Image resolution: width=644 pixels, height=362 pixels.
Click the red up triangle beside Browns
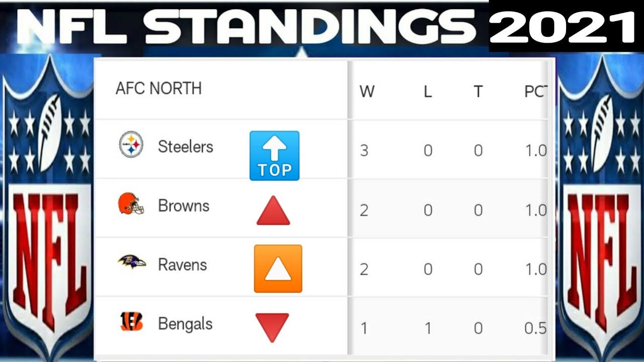pos(273,211)
